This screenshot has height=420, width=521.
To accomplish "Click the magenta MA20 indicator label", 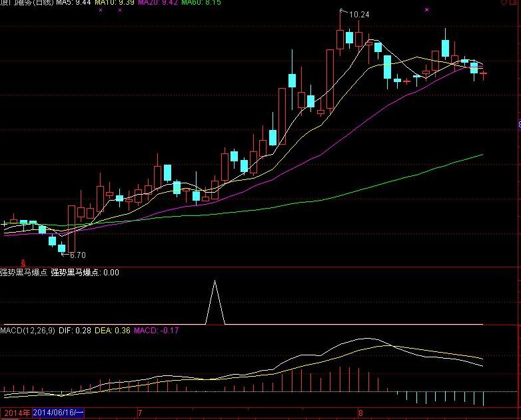I will coord(157,3).
